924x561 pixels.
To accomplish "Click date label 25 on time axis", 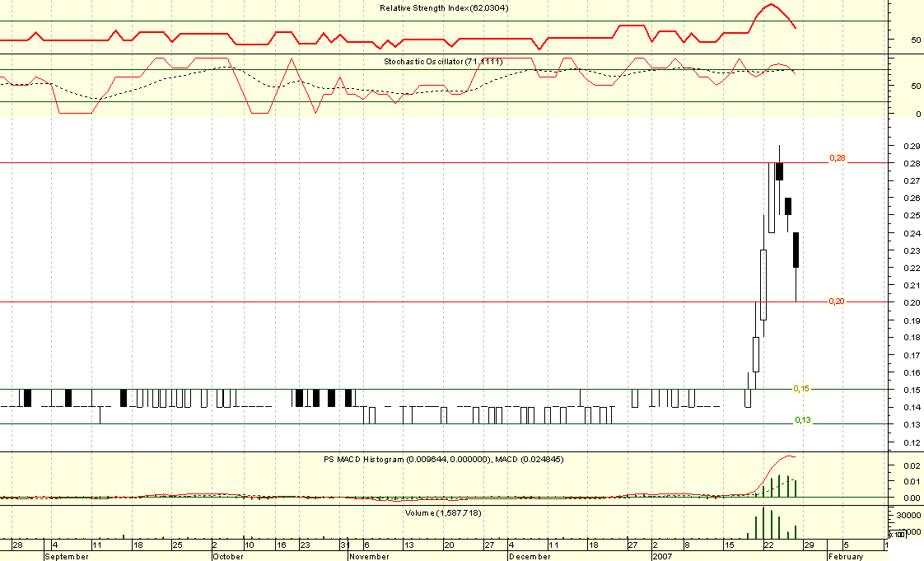I will coord(177,545).
